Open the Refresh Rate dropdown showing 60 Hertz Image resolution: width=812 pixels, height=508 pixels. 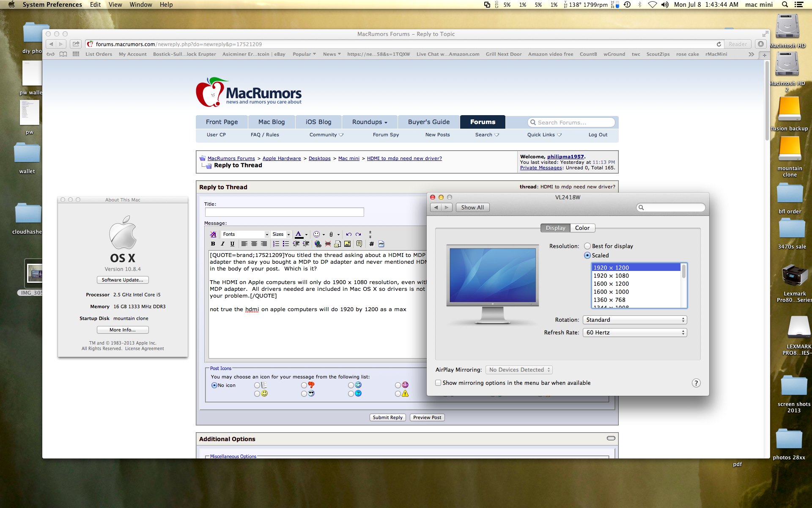click(634, 333)
